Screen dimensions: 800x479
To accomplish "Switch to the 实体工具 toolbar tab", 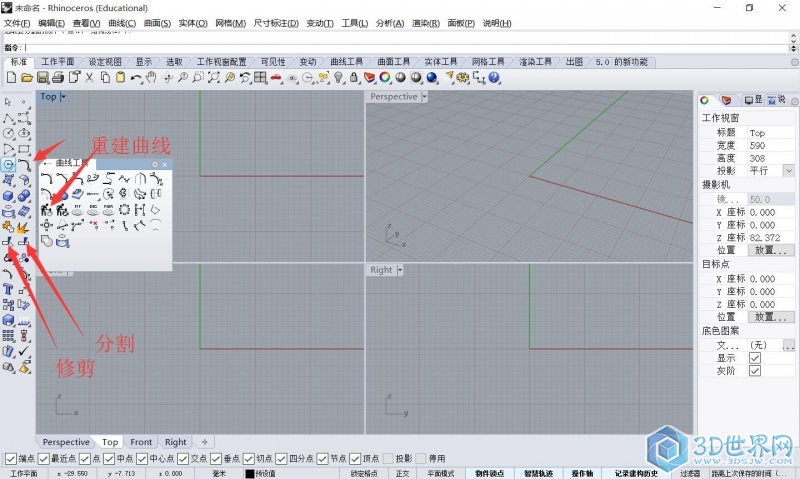I will click(441, 62).
